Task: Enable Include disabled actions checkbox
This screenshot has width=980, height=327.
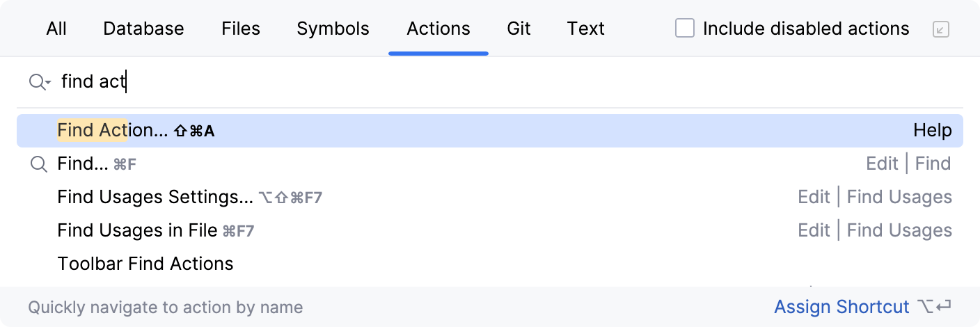Action: 685,29
